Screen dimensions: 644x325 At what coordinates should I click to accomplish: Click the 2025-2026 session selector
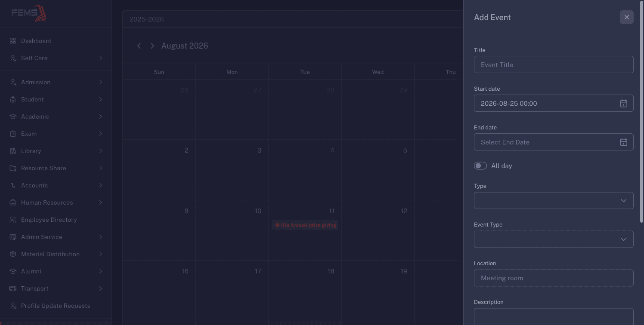(293, 19)
